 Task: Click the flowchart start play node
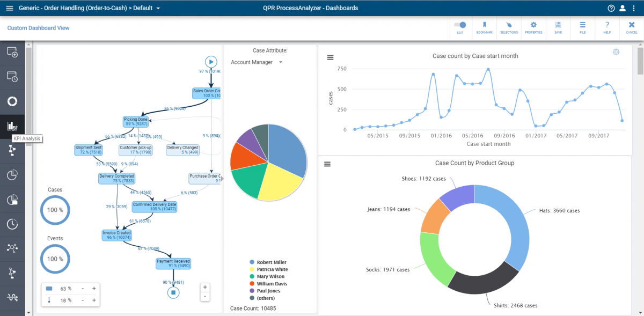tap(211, 62)
